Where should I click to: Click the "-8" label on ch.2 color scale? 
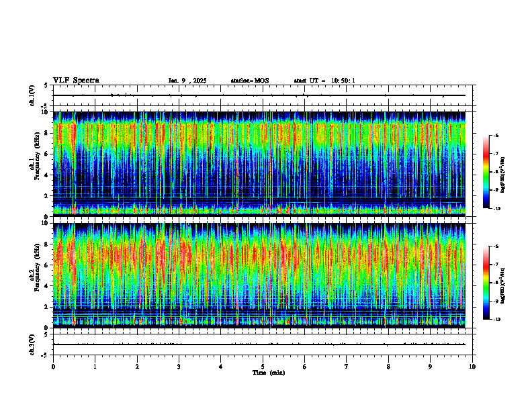(x=496, y=283)
